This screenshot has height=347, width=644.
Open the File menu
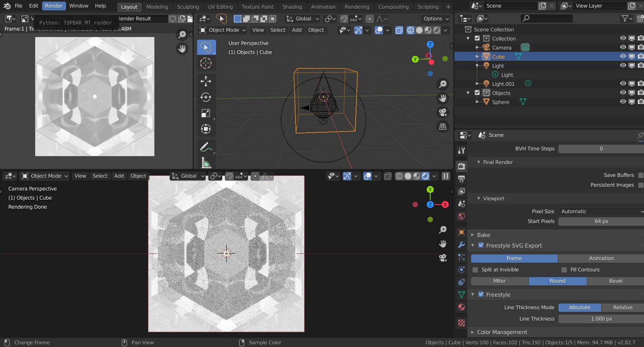[19, 6]
